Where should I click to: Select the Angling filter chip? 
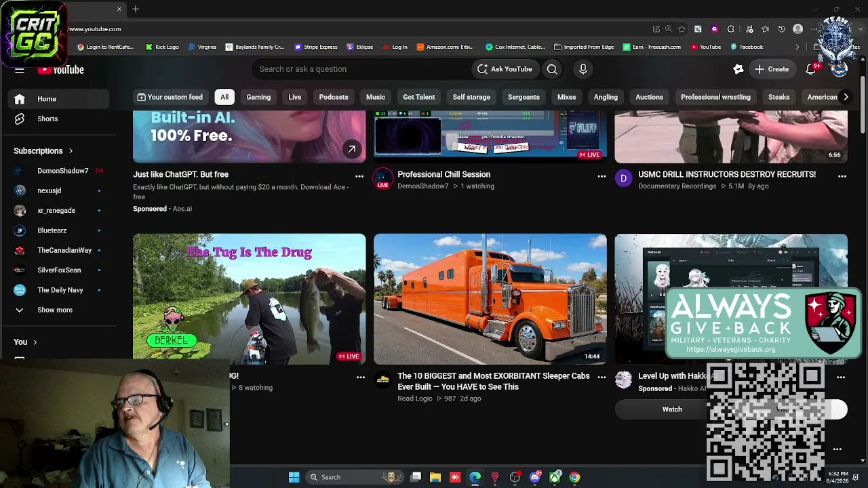[x=606, y=97]
